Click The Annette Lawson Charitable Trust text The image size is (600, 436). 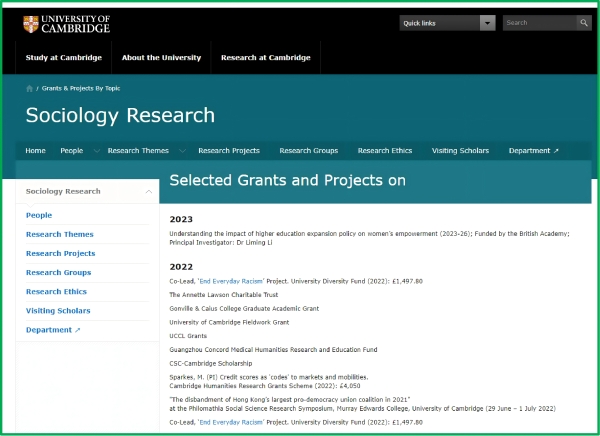pos(224,295)
